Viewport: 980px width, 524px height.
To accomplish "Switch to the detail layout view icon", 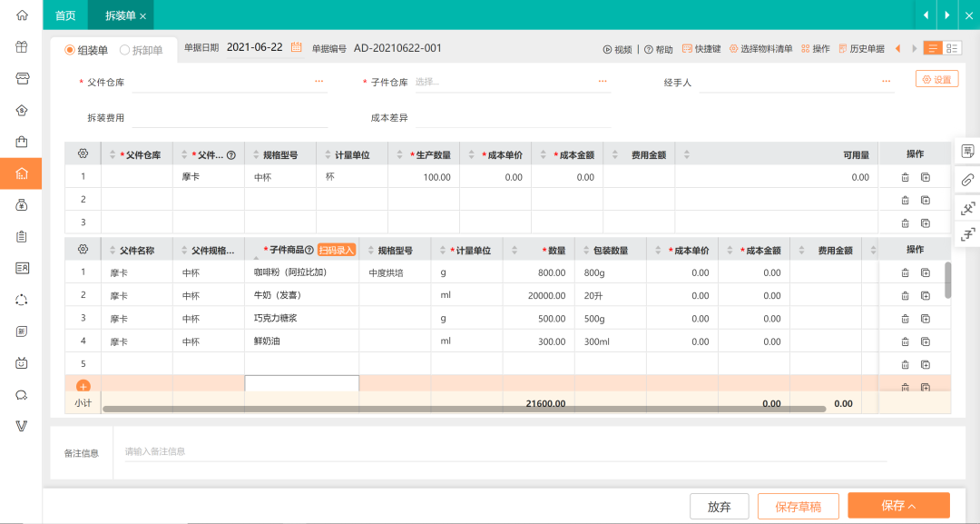I will (x=952, y=48).
